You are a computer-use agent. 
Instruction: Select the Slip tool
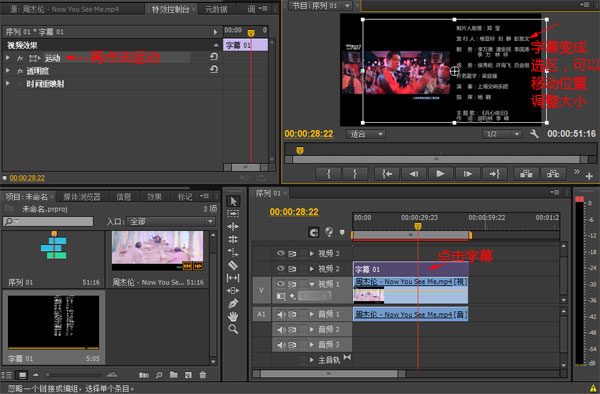pos(233,278)
